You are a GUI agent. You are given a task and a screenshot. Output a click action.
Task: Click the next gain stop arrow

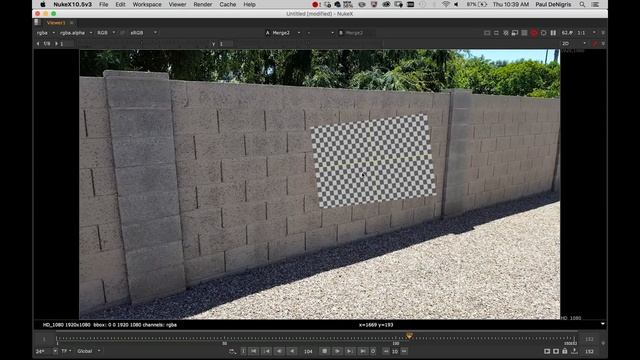click(56, 44)
